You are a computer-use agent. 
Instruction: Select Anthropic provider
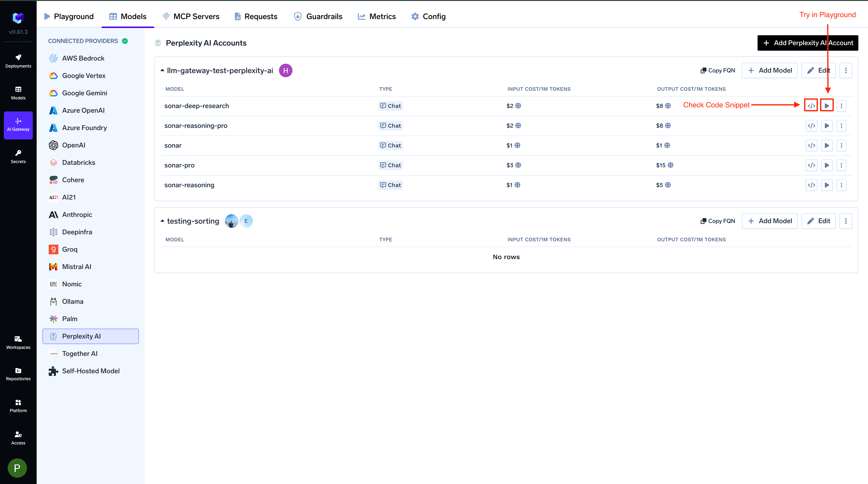(x=91, y=214)
